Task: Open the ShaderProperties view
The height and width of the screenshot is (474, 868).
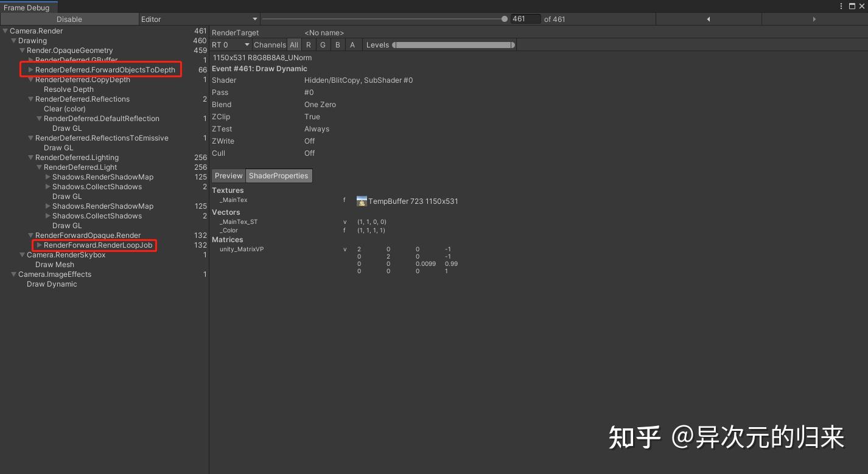Action: pos(278,176)
